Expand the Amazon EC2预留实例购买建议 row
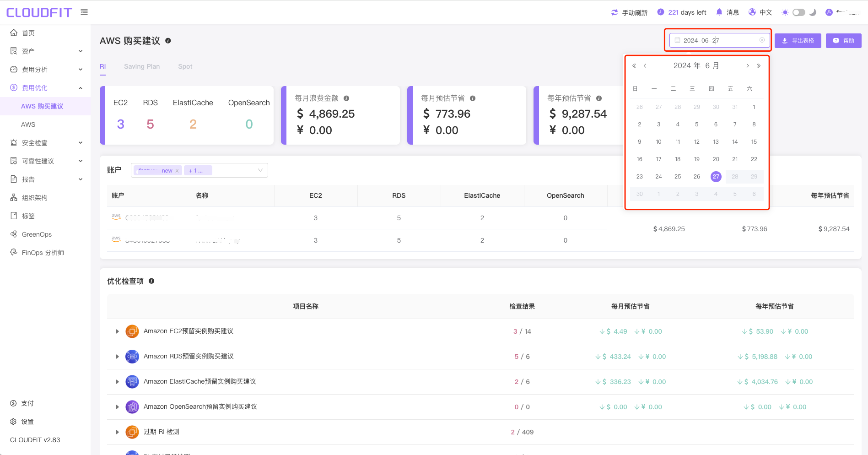This screenshot has height=455, width=868. pos(117,331)
